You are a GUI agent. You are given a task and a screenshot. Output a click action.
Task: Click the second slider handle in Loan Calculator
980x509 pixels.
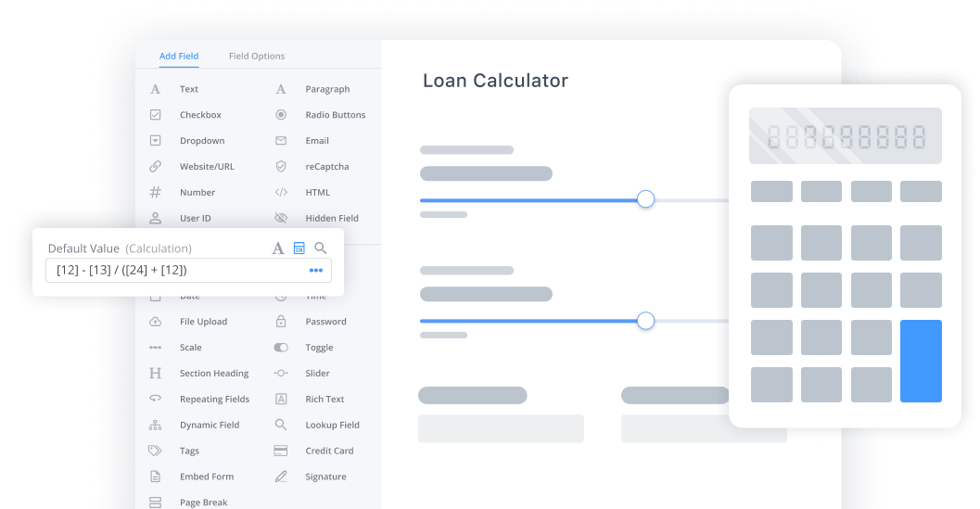645,321
